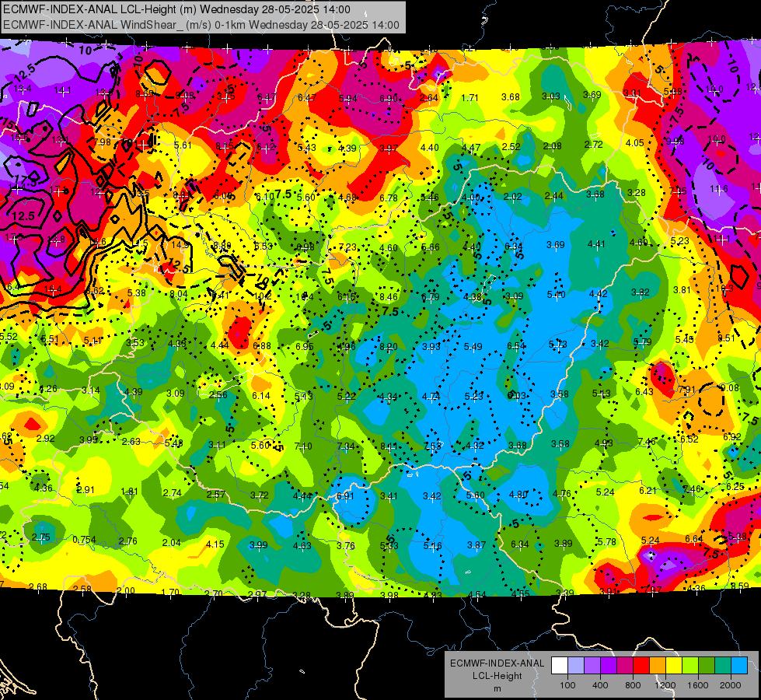This screenshot has width=761, height=700.
Task: Click the grid value 3.11
Action: 217,444
